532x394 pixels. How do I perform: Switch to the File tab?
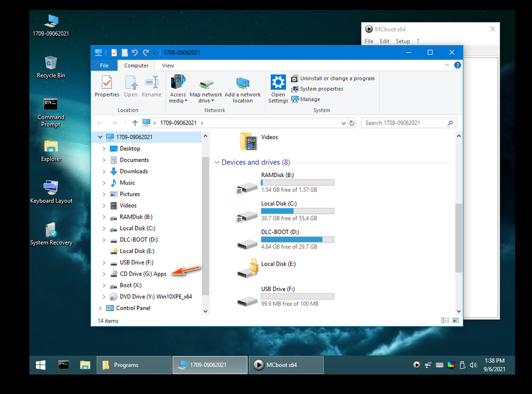[104, 66]
